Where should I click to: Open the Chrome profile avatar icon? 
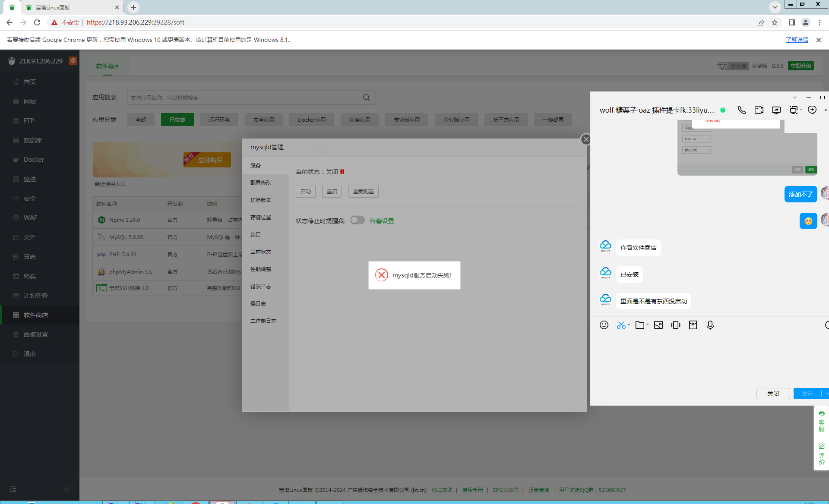806,22
